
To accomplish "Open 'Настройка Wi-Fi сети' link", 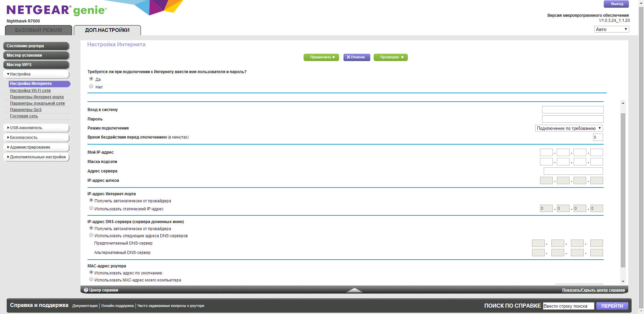I will pos(30,91).
